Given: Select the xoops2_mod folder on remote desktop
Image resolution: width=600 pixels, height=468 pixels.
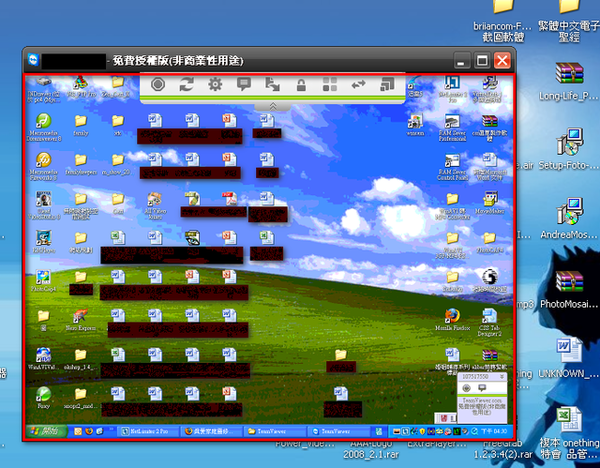Looking at the screenshot, I should click(x=81, y=398).
